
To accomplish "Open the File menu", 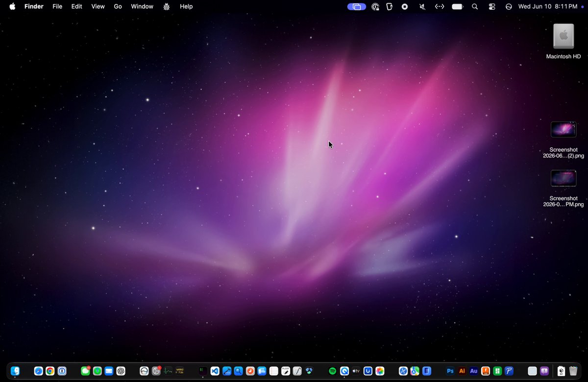I will pyautogui.click(x=57, y=6).
